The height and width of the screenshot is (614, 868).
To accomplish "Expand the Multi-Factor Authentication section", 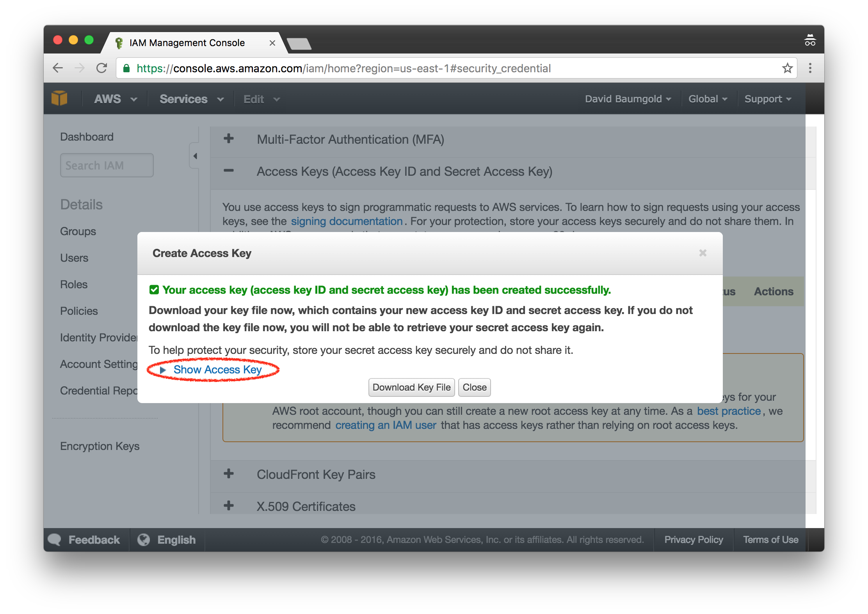I will [229, 139].
